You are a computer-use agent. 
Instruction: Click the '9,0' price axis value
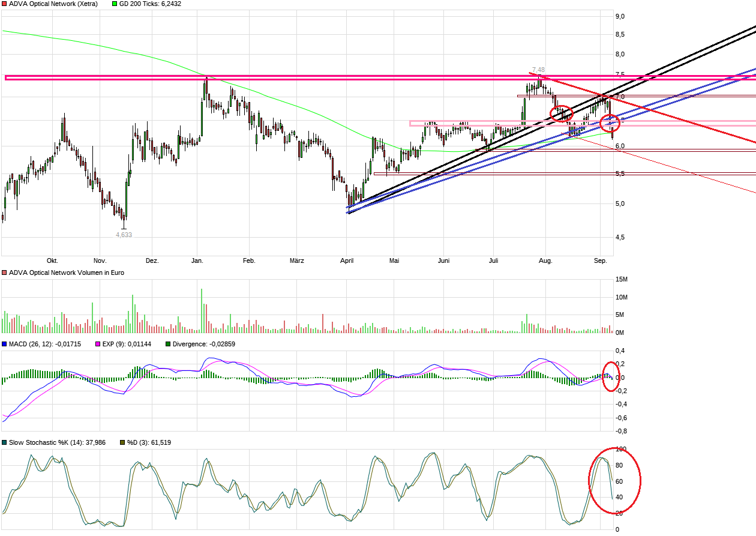pos(620,16)
